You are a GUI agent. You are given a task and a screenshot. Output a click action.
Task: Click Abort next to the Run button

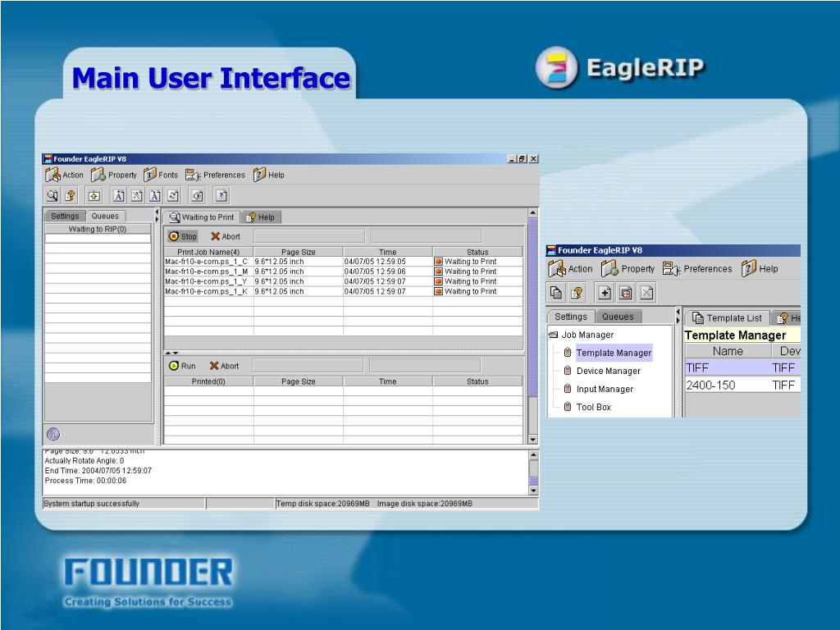coord(225,366)
